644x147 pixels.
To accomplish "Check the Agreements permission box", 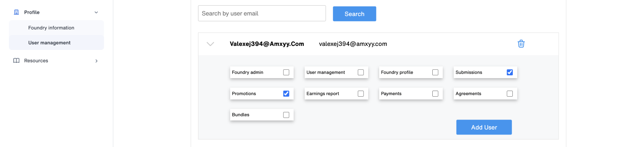I will [510, 93].
